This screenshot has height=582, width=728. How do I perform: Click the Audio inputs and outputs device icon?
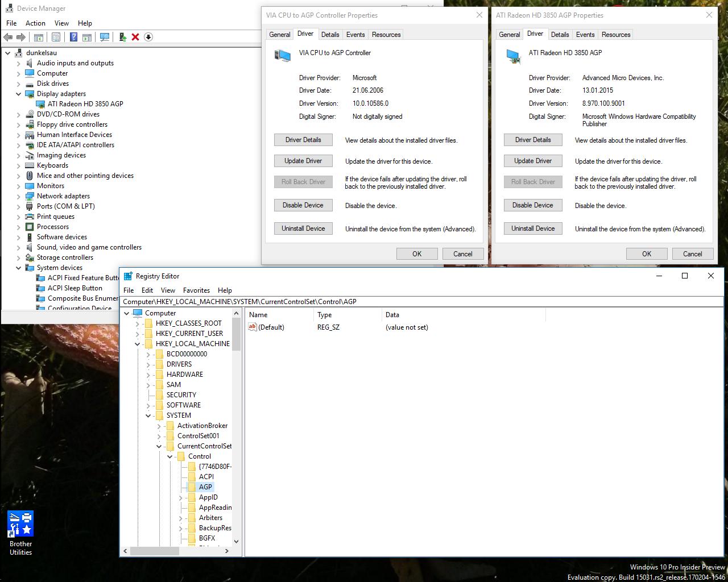(x=30, y=63)
